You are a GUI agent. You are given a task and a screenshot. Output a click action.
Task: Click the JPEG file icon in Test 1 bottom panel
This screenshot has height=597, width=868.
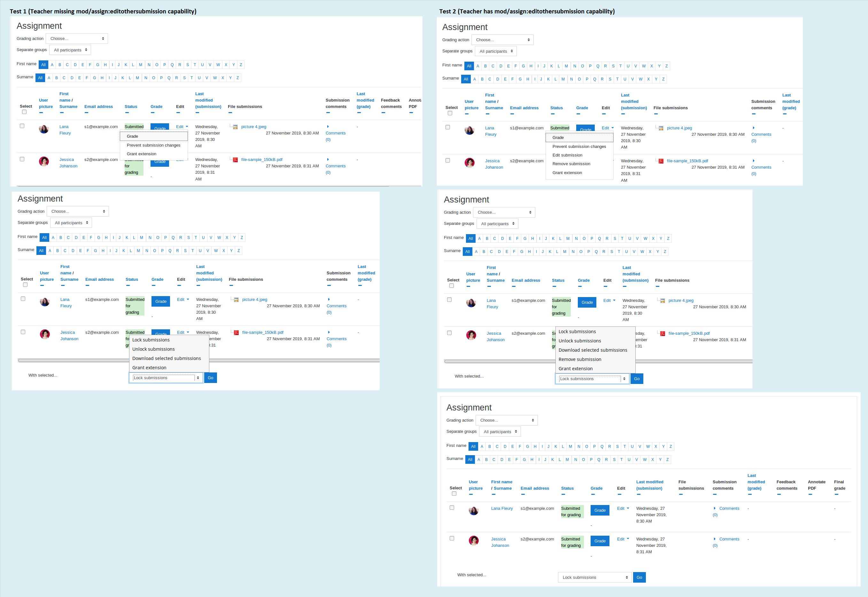point(236,300)
